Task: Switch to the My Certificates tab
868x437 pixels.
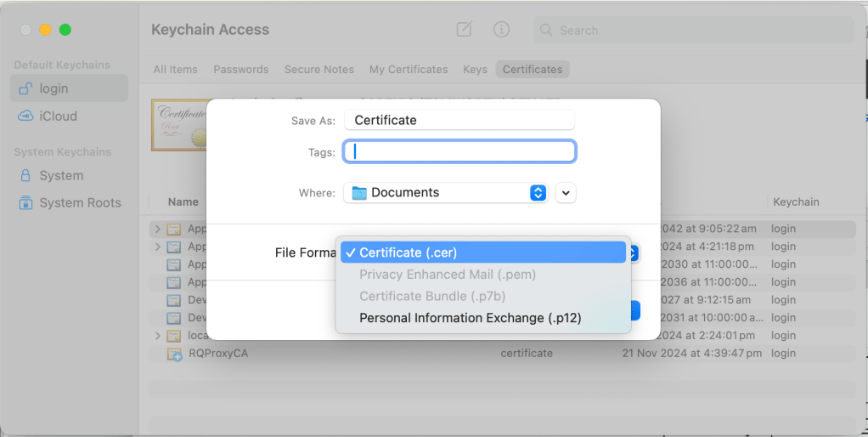Action: tap(408, 70)
